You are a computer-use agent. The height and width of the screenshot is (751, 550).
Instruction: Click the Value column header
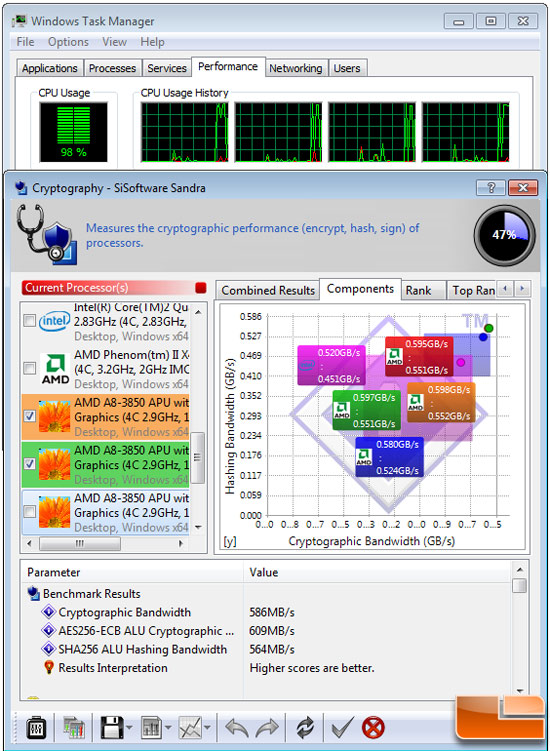tap(377, 572)
